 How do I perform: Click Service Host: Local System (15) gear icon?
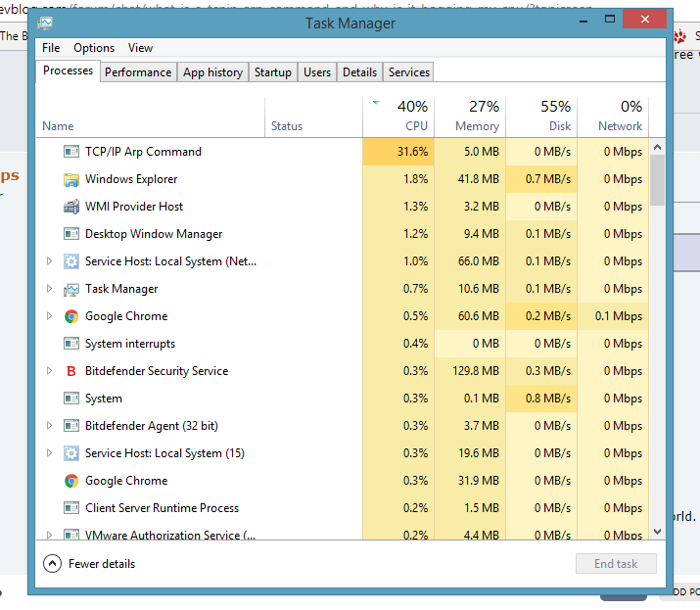[x=71, y=453]
